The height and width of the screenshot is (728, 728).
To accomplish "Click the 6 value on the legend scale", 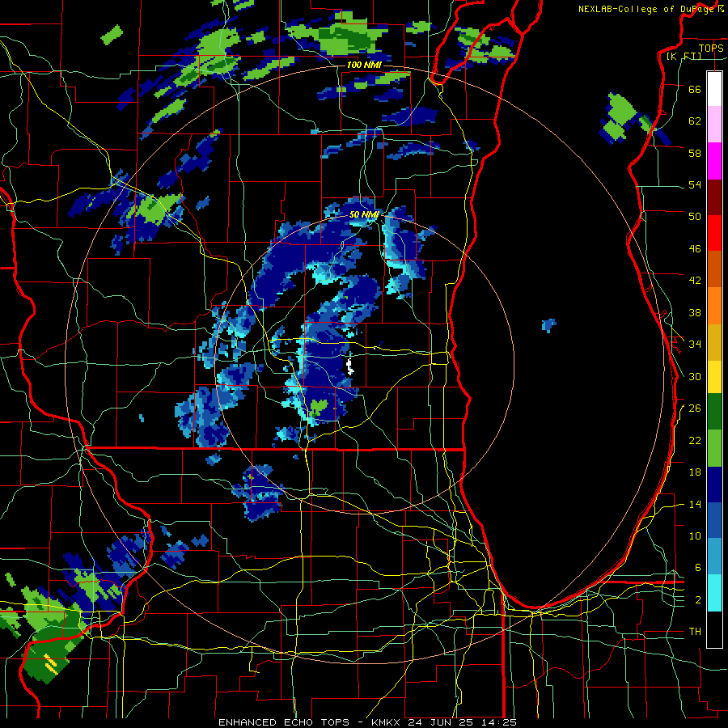I will coord(698,568).
